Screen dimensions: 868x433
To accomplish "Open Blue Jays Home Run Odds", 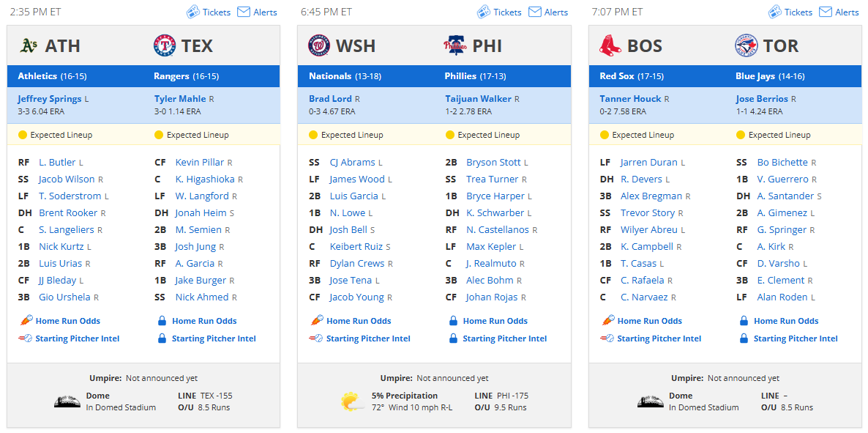I will 786,320.
